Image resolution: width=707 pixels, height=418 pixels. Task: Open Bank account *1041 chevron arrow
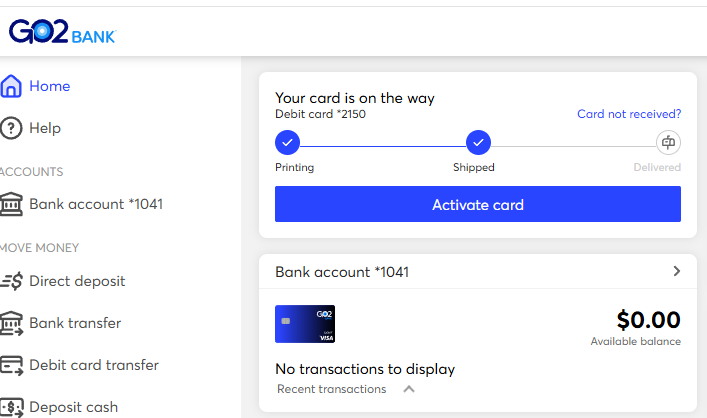point(676,271)
